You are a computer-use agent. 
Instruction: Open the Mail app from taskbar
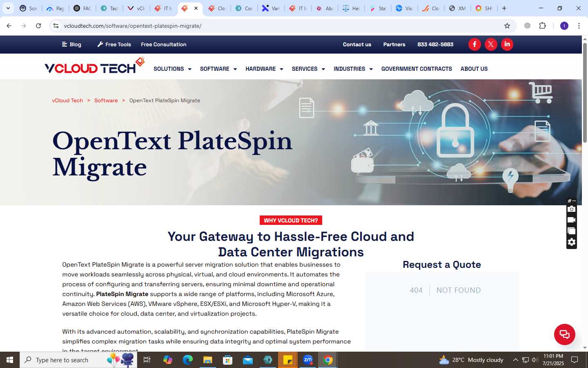pyautogui.click(x=247, y=360)
